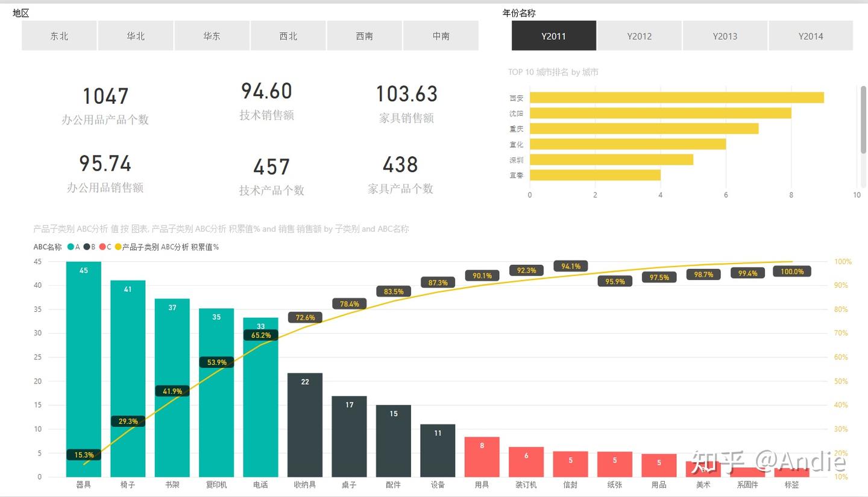This screenshot has width=868, height=497.
Task: Select the dark 桌子 column
Action: (x=350, y=437)
